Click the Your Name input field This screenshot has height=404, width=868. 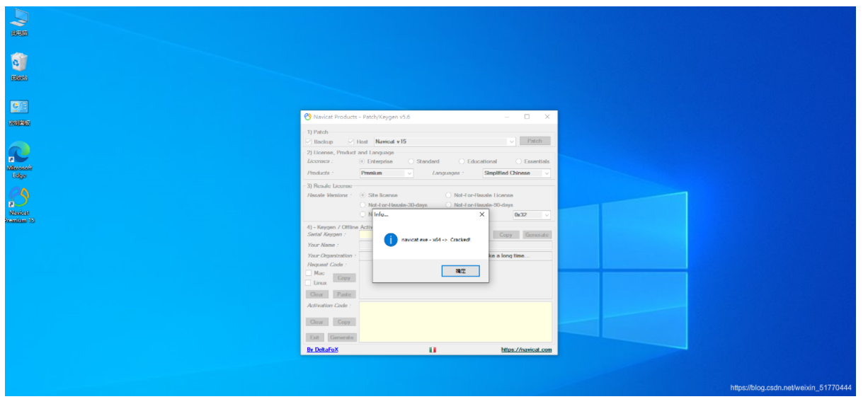click(x=455, y=245)
